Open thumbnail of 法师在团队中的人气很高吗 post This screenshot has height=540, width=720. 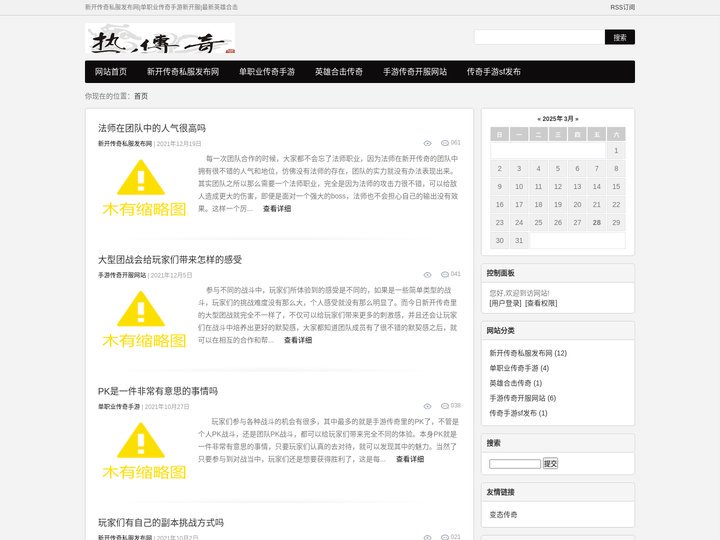(x=144, y=188)
